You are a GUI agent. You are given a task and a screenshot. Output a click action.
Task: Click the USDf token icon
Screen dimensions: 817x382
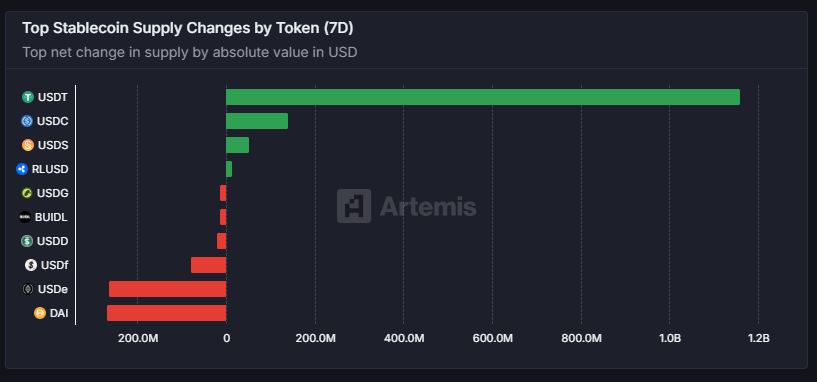click(x=31, y=265)
